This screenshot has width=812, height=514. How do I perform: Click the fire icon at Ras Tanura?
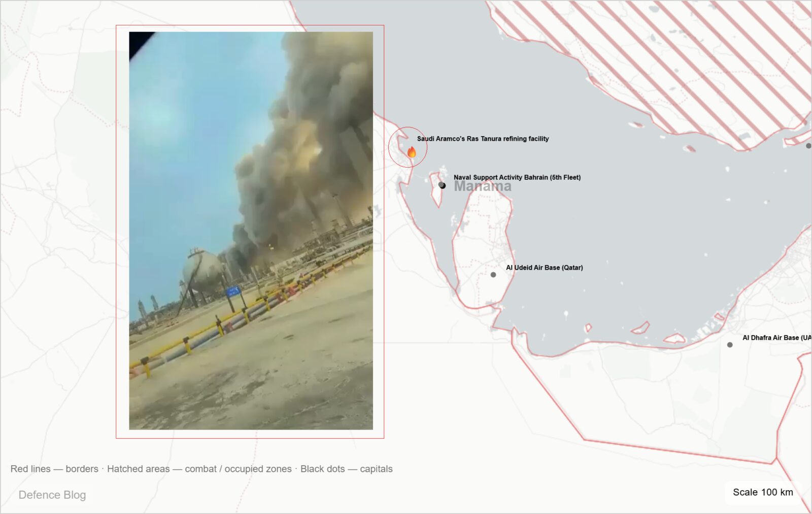tap(412, 152)
